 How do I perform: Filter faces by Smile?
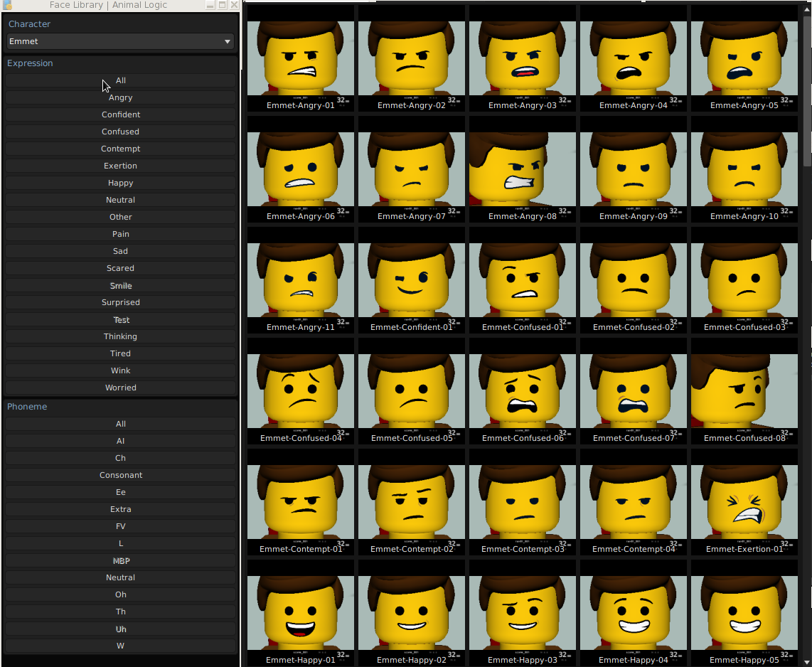point(120,285)
